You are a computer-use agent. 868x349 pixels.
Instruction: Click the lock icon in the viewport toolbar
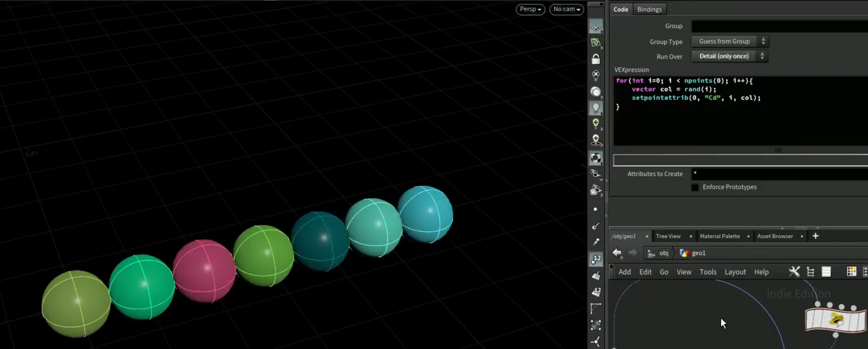[x=596, y=59]
